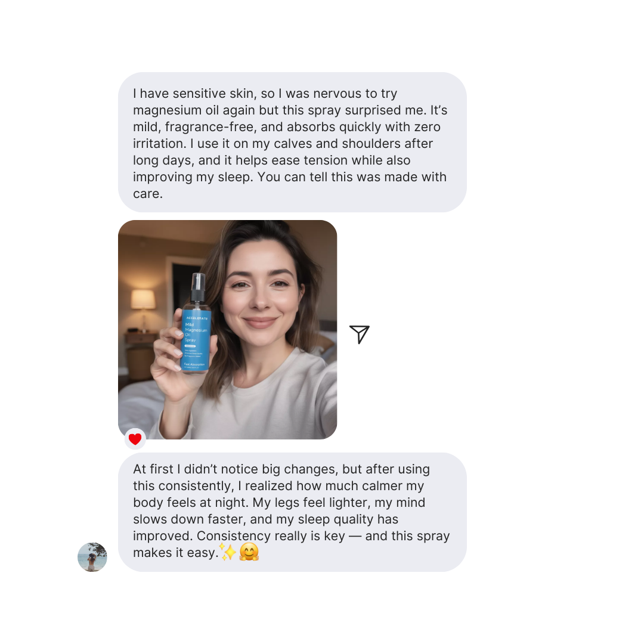
Task: Click the words 'Consistency really is key'
Action: [271, 536]
